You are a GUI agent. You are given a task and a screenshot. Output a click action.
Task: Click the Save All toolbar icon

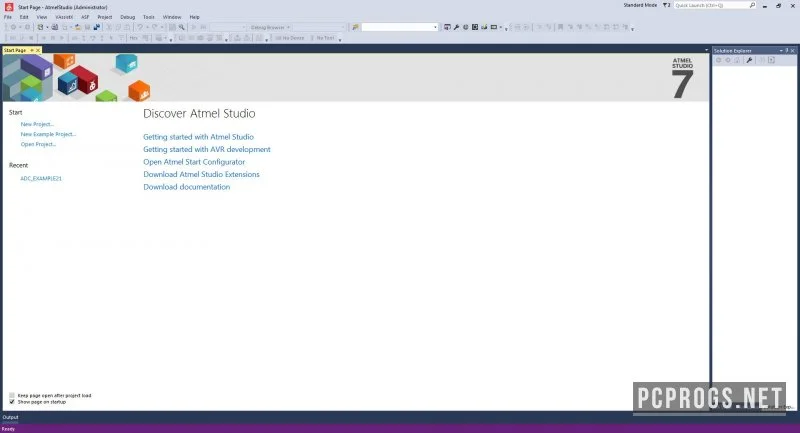tap(96, 27)
